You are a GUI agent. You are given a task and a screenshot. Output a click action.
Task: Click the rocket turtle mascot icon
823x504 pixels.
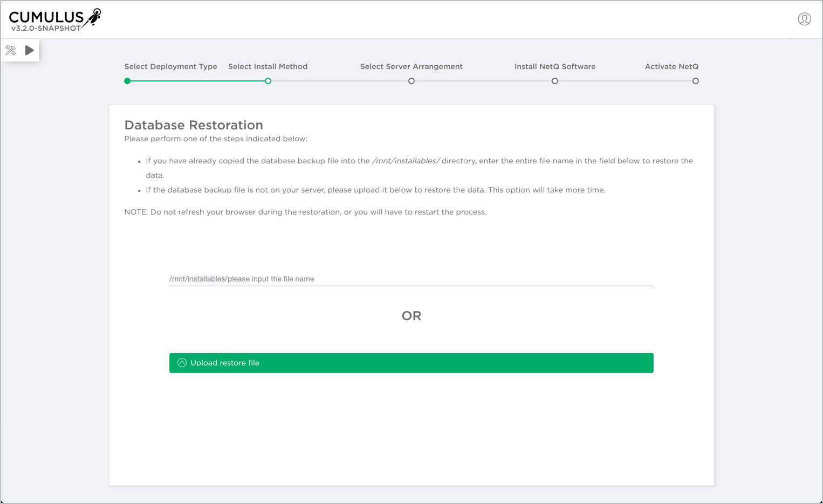pos(94,17)
